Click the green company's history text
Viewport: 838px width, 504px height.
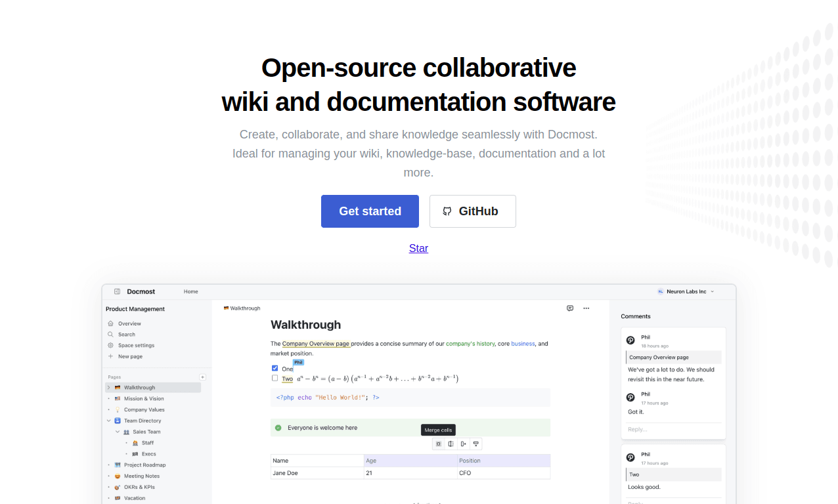click(x=470, y=343)
